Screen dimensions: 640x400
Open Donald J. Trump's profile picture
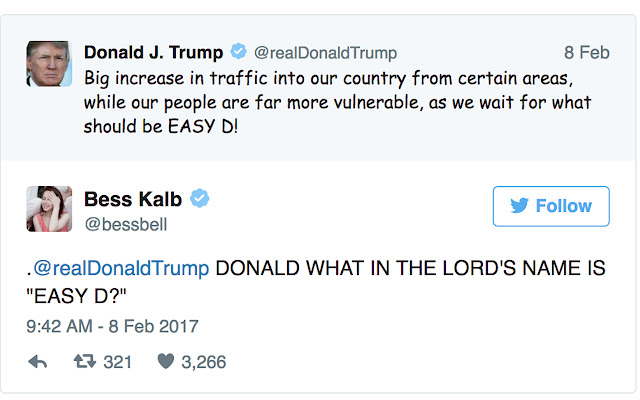coord(48,64)
